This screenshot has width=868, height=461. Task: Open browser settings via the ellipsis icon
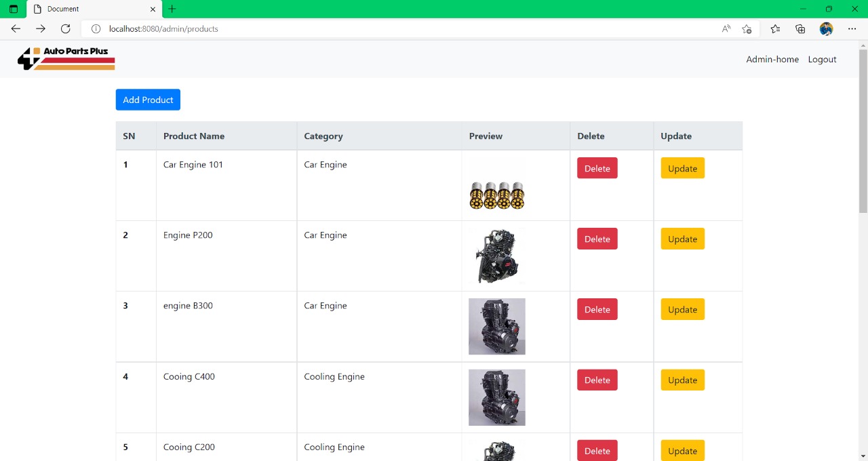(x=852, y=28)
